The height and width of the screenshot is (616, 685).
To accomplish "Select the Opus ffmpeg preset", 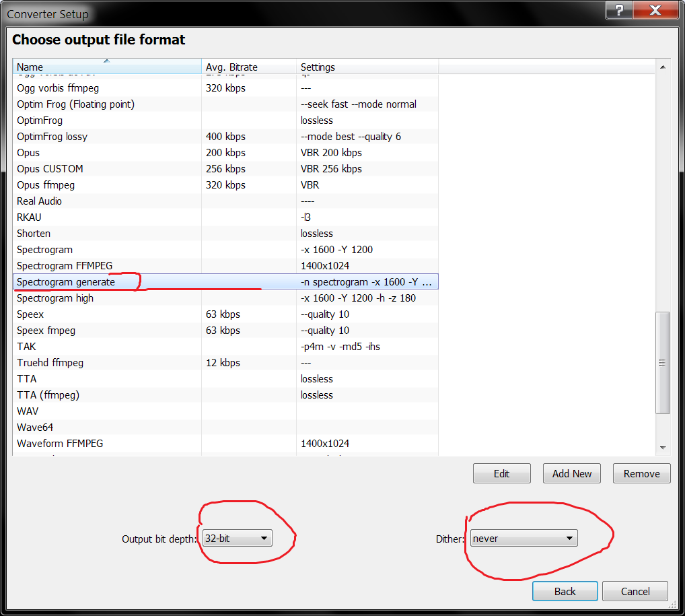I will coord(225,185).
